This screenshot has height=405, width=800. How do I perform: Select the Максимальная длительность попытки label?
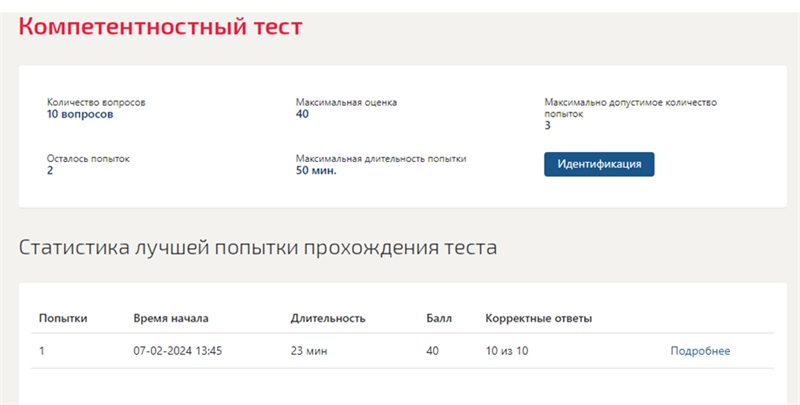click(x=381, y=159)
